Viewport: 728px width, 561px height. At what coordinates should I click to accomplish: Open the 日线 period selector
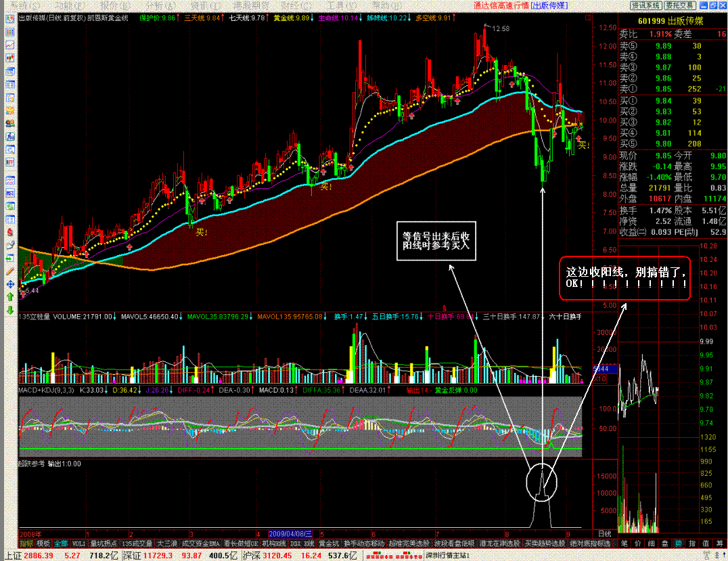click(x=604, y=534)
